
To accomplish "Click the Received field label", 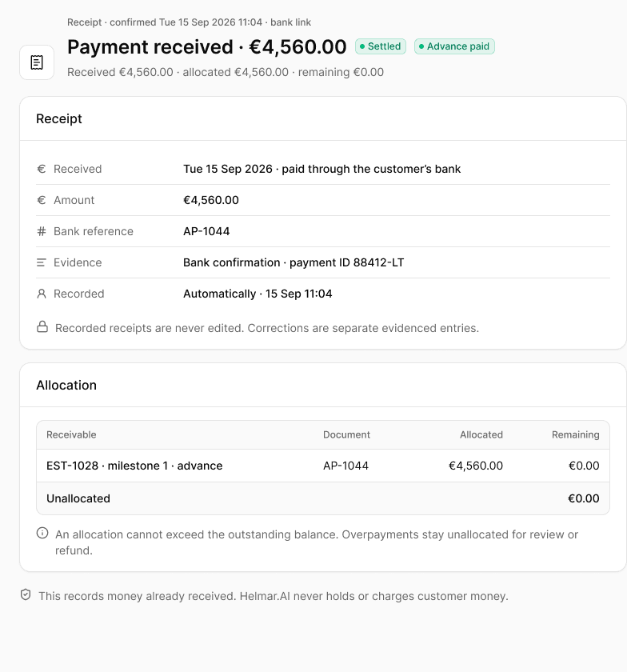I will [78, 169].
